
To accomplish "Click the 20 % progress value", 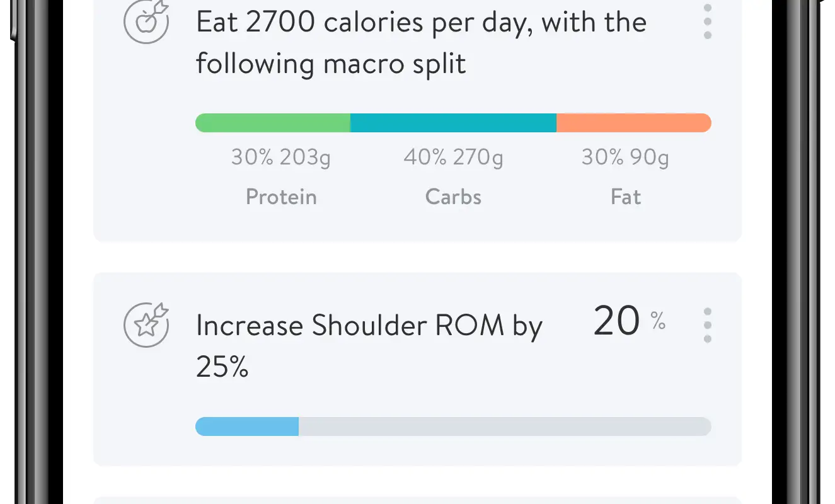I will coord(629,321).
